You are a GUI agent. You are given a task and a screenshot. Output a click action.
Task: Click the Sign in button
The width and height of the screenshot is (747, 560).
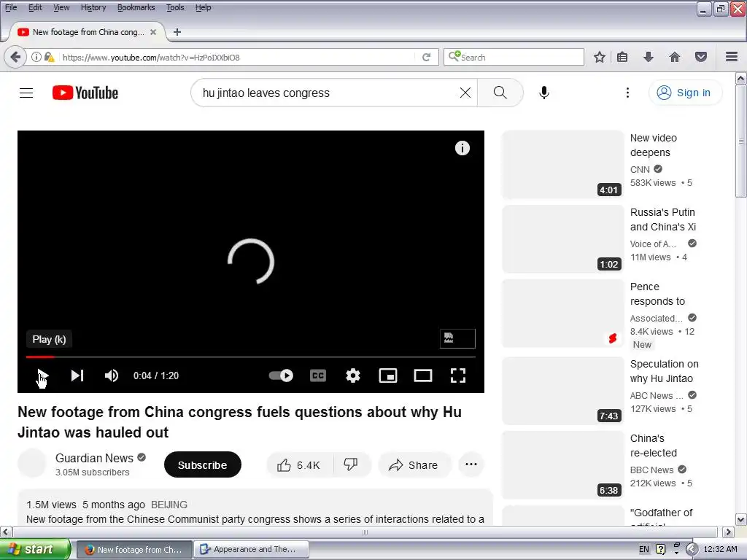(x=685, y=93)
